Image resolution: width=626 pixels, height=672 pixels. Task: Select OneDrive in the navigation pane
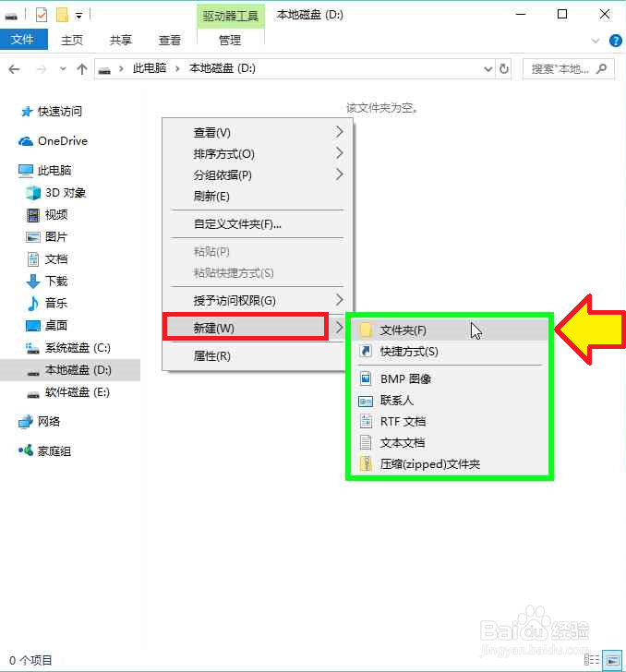pyautogui.click(x=62, y=141)
